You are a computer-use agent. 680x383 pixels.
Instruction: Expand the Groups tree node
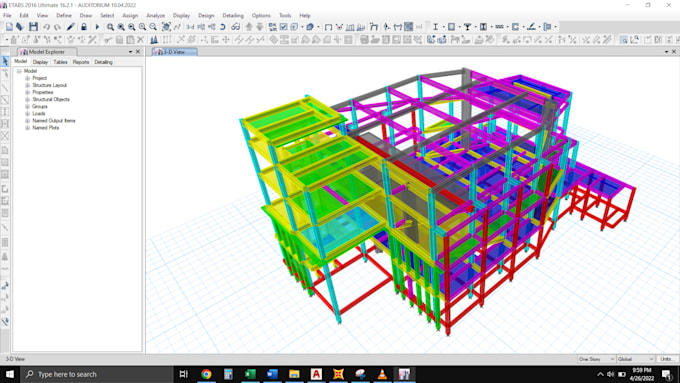[27, 107]
